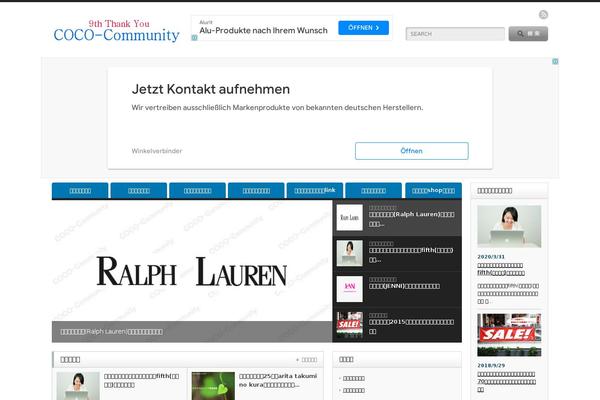Click the large Ralph Lauren slider image
Image resolution: width=600 pixels, height=400 pixels.
[192, 260]
